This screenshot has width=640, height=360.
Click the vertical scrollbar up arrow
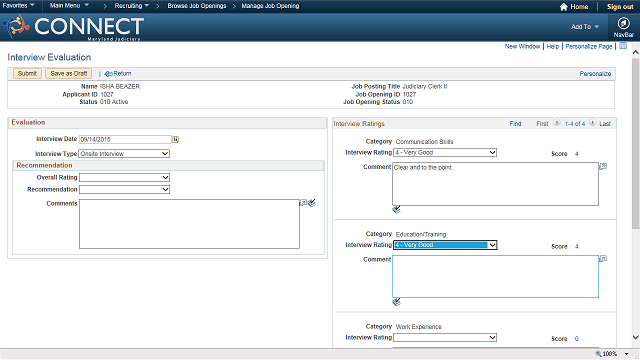(636, 52)
